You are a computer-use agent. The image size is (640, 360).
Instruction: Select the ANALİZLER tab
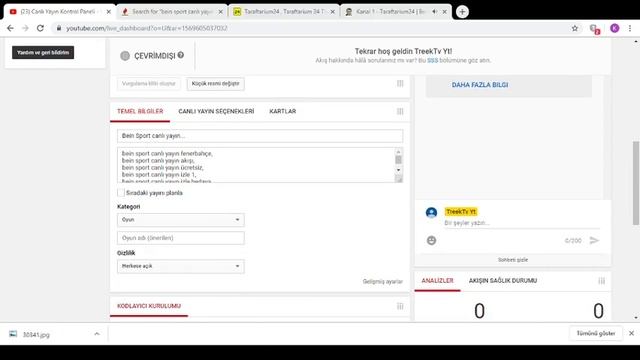point(437,281)
